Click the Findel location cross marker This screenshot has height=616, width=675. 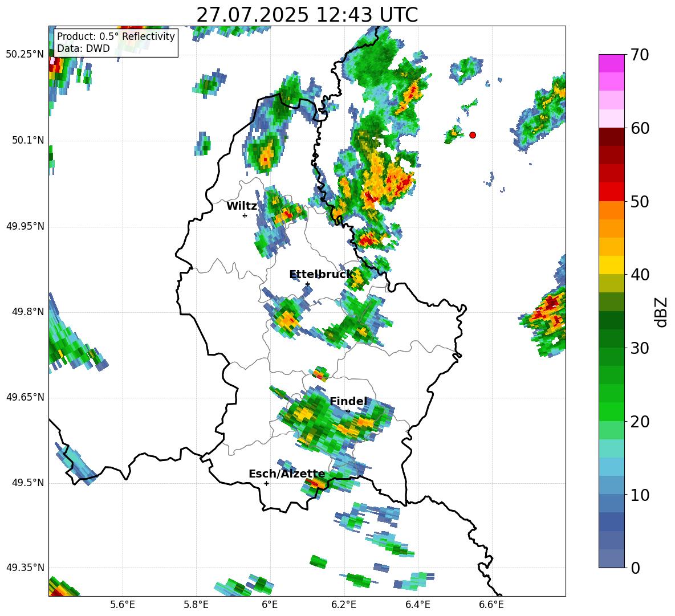click(348, 411)
